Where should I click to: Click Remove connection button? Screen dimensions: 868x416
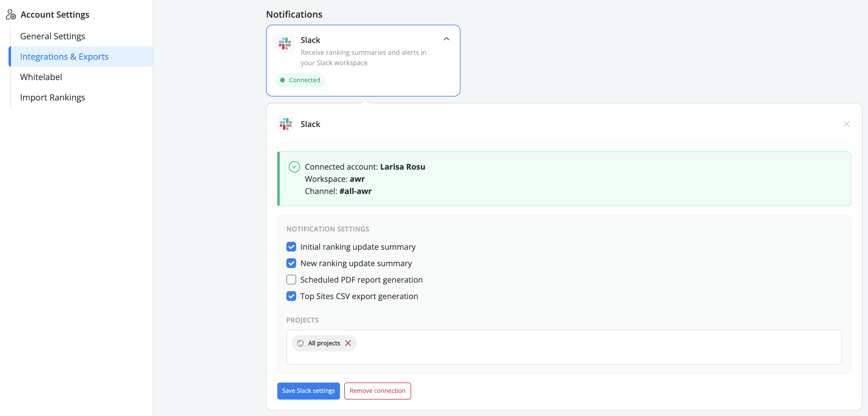[x=377, y=391]
